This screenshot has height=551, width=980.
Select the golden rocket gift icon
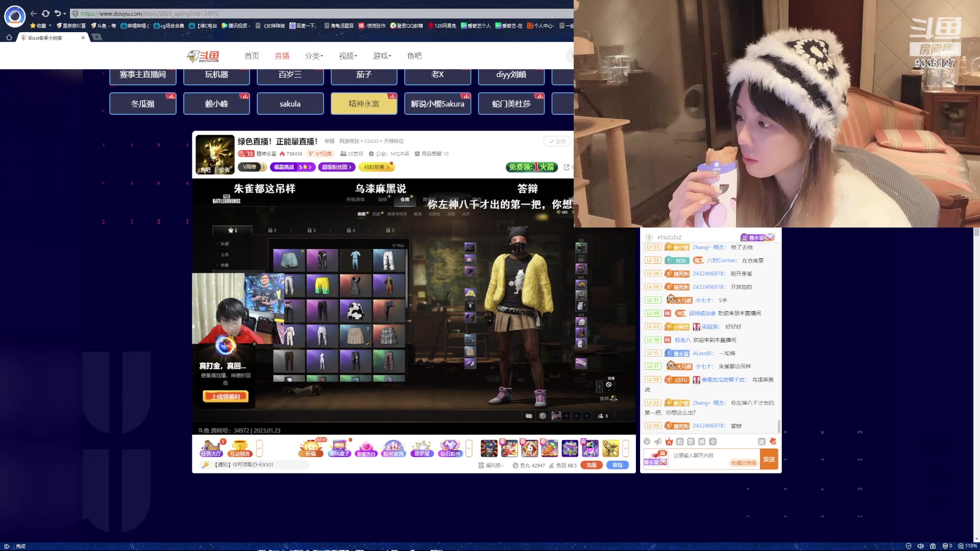click(610, 448)
